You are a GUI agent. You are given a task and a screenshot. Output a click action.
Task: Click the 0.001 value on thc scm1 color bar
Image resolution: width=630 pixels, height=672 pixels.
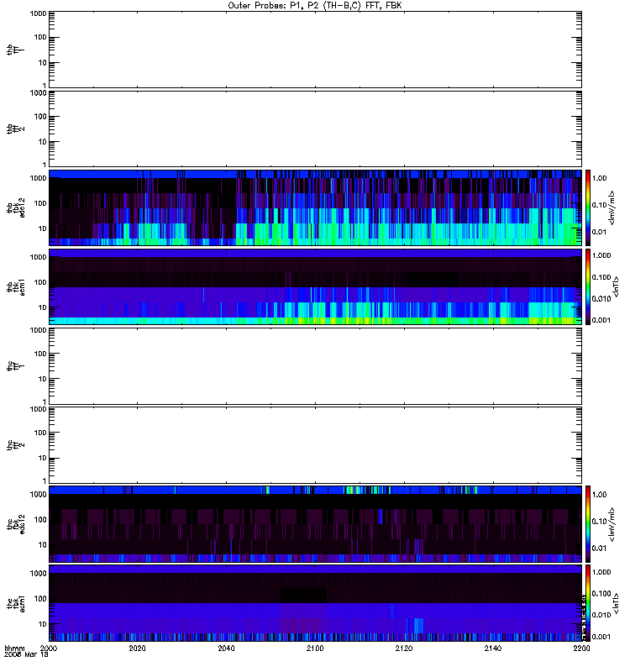point(601,637)
